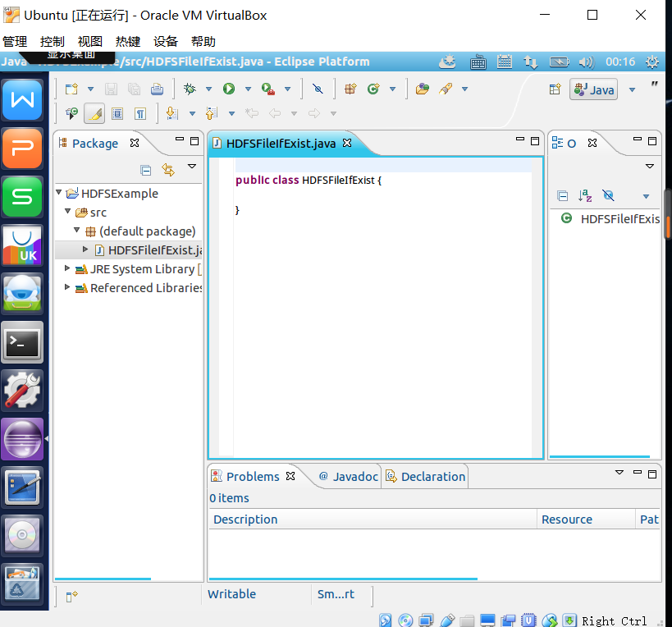672x627 pixels.
Task: Open Outline view menu triangle
Action: click(650, 167)
